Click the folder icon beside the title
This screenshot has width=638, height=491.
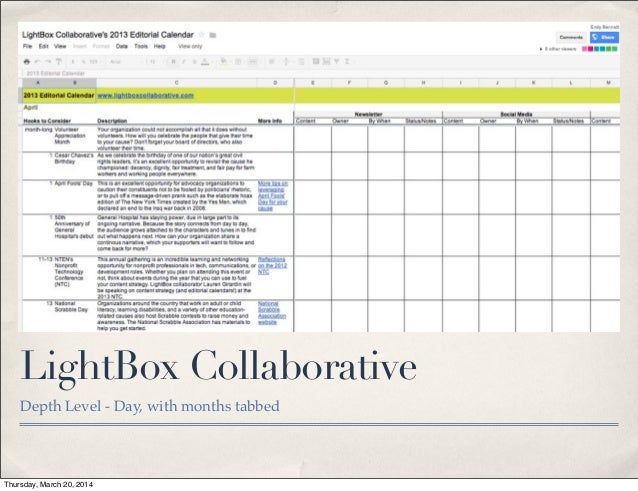213,35
